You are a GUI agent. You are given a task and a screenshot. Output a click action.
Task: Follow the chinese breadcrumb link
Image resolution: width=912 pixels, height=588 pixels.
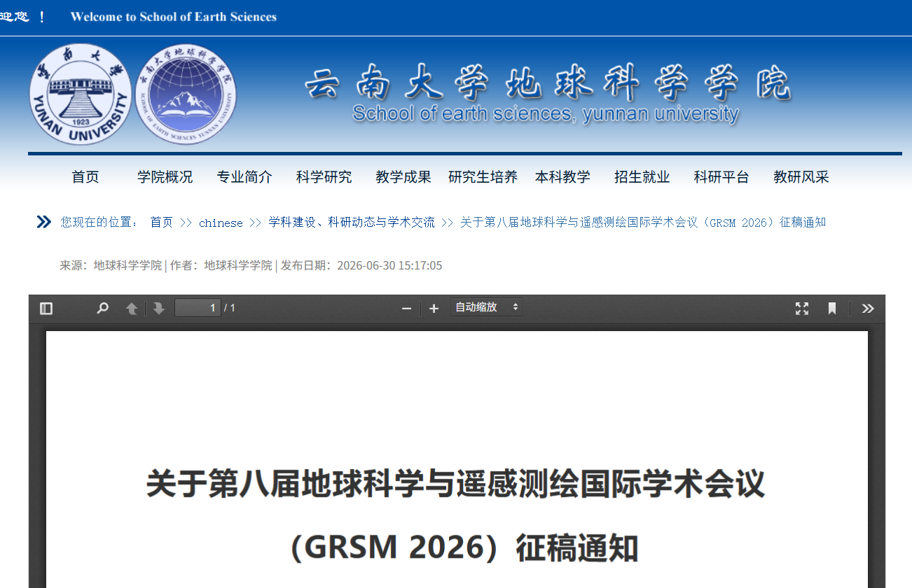(x=221, y=223)
